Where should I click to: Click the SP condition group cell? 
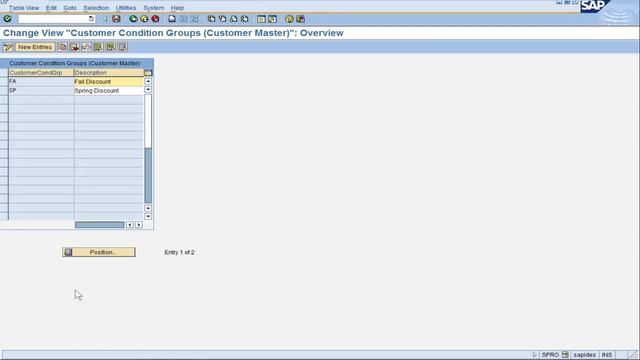tap(41, 91)
